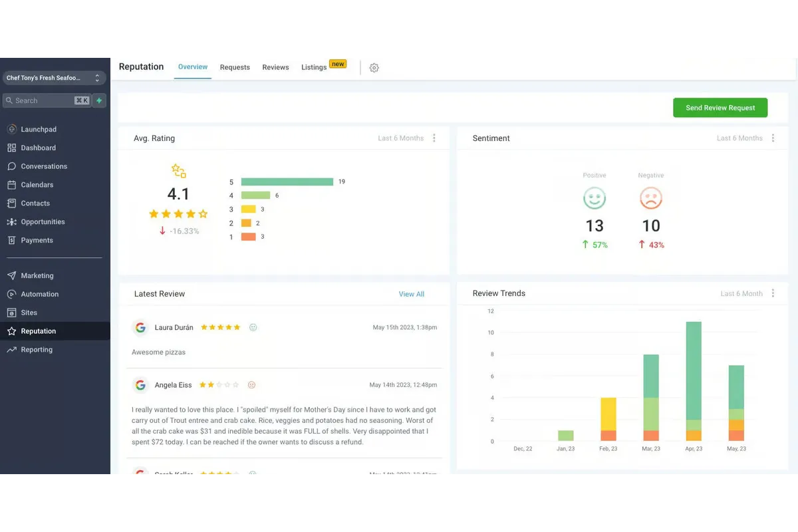Click the Send Review Request button
The height and width of the screenshot is (532, 798).
click(x=720, y=108)
